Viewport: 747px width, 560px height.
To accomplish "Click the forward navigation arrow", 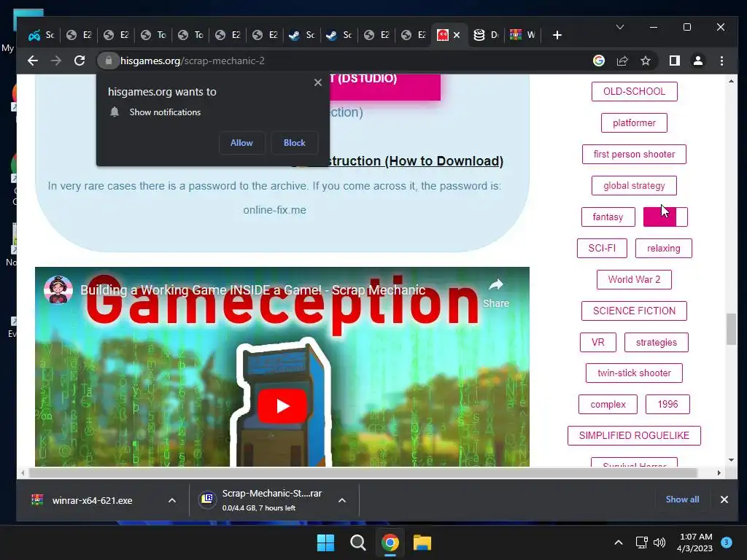I will 55,61.
